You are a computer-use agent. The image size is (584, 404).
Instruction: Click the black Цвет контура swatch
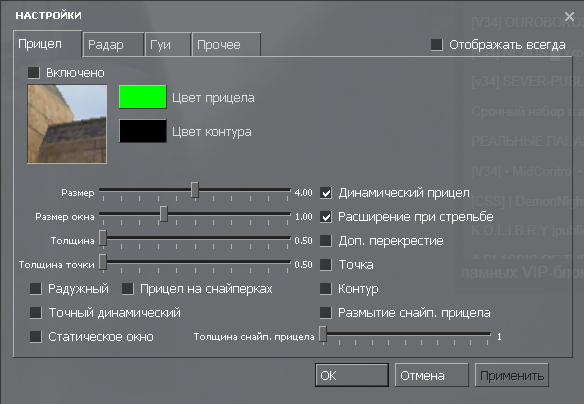(143, 131)
